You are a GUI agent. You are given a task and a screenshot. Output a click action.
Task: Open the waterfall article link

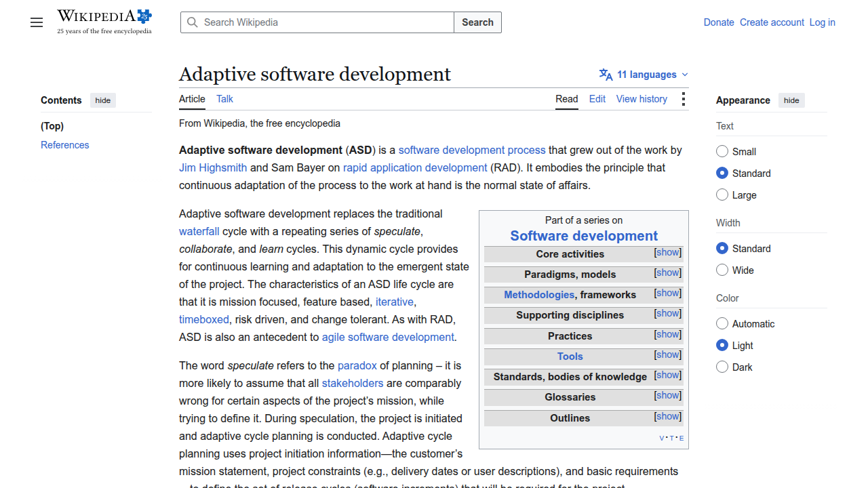click(199, 231)
